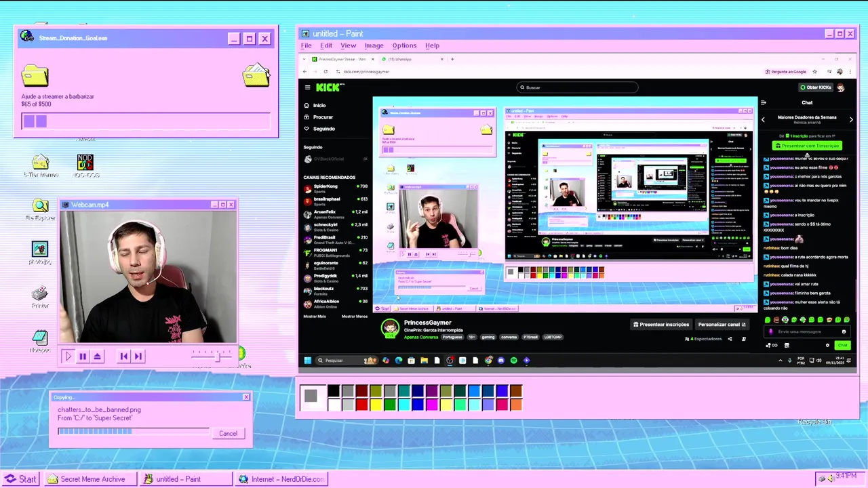Open the Paint Image menu
Screen dimensions: 868x488
tap(374, 45)
